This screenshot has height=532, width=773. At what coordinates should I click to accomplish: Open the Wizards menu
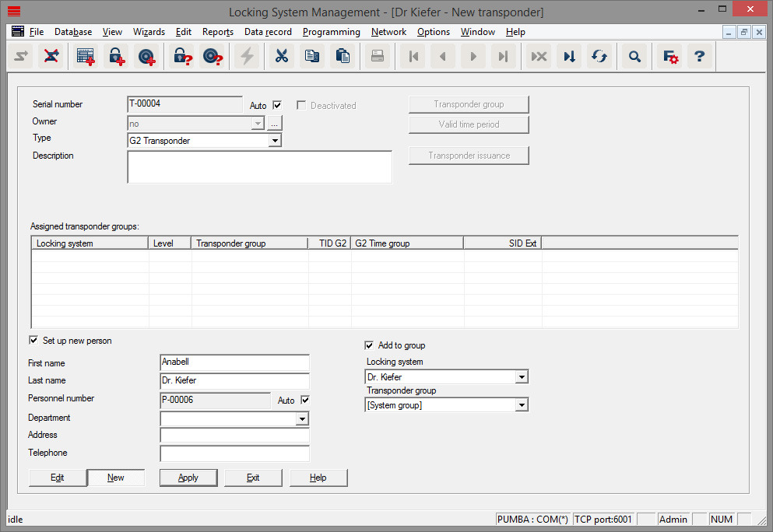coord(149,32)
